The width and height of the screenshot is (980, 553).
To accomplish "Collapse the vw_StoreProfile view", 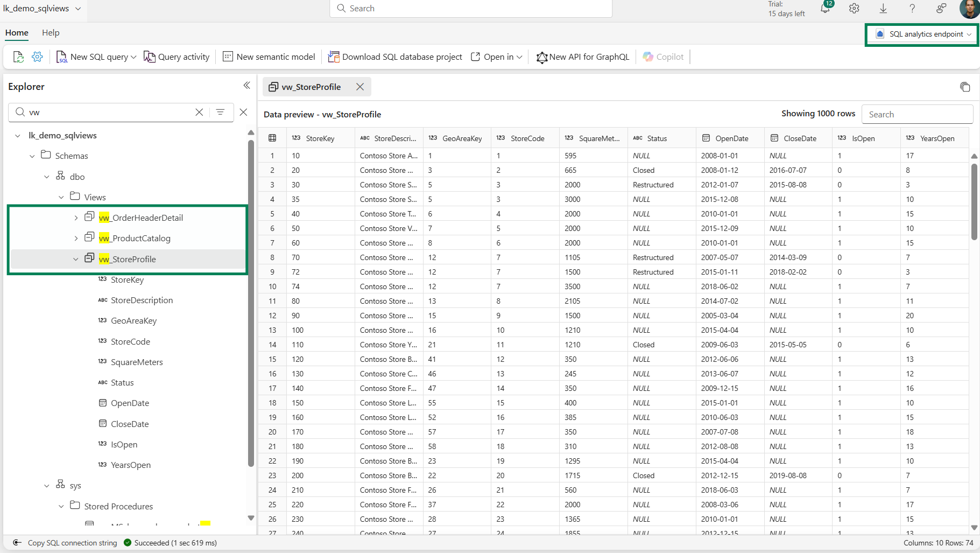I will coord(76,259).
